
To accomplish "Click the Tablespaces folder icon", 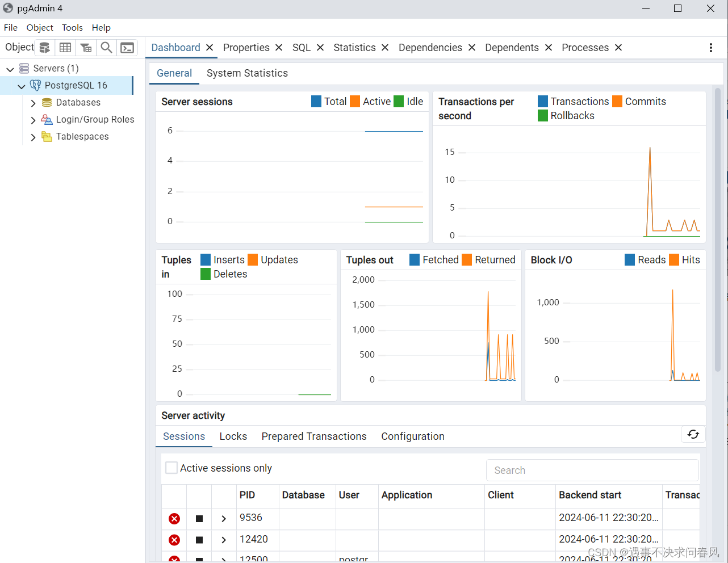I will point(47,137).
